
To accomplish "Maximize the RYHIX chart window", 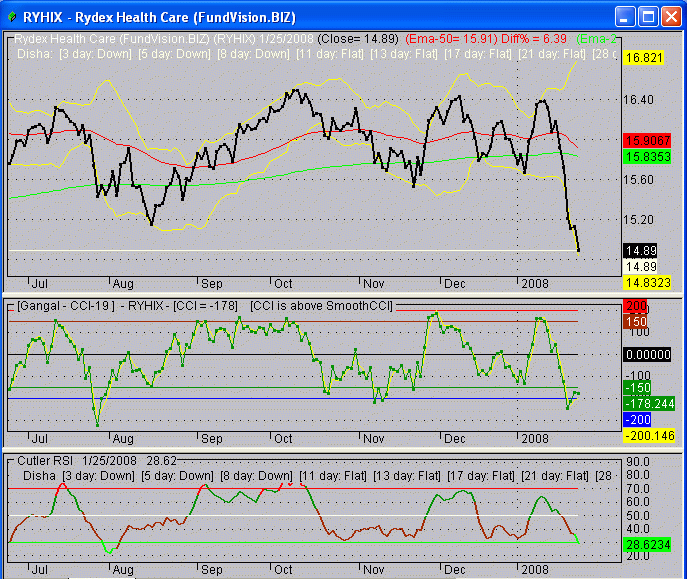I will [x=648, y=17].
